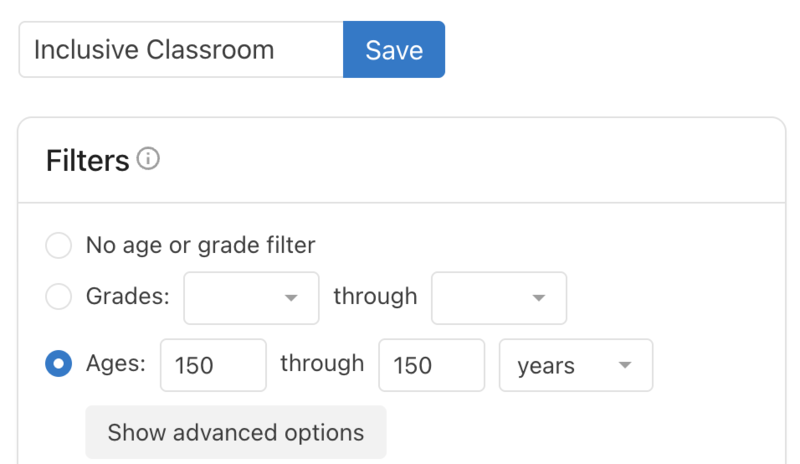Open the ending grade dropdown
Screen dimensions: 800x464
click(x=498, y=298)
